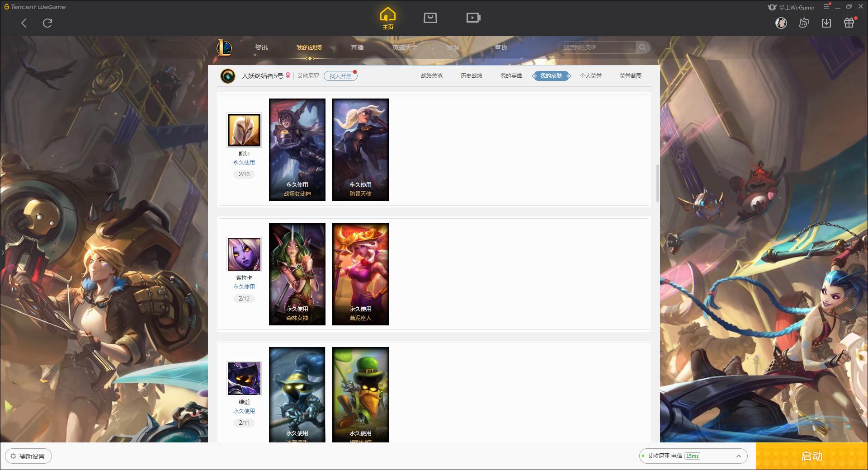Click the Tencent WeGame logo

point(35,7)
